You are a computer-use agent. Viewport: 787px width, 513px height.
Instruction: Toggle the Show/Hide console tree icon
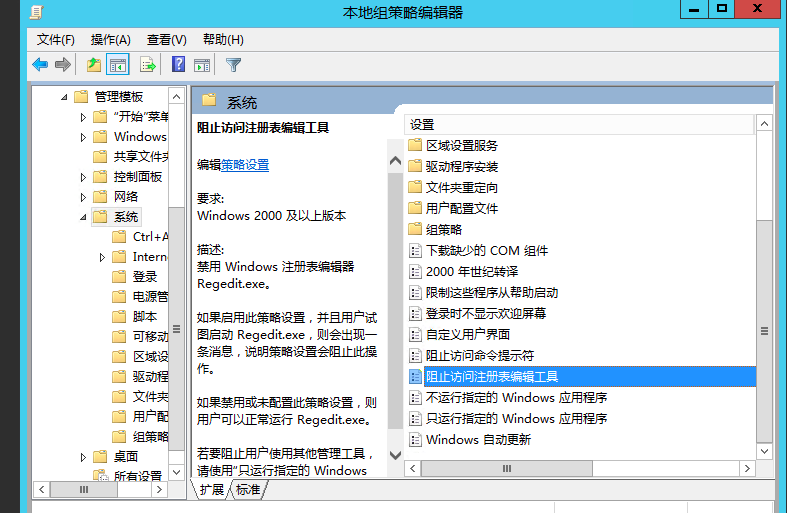click(118, 65)
